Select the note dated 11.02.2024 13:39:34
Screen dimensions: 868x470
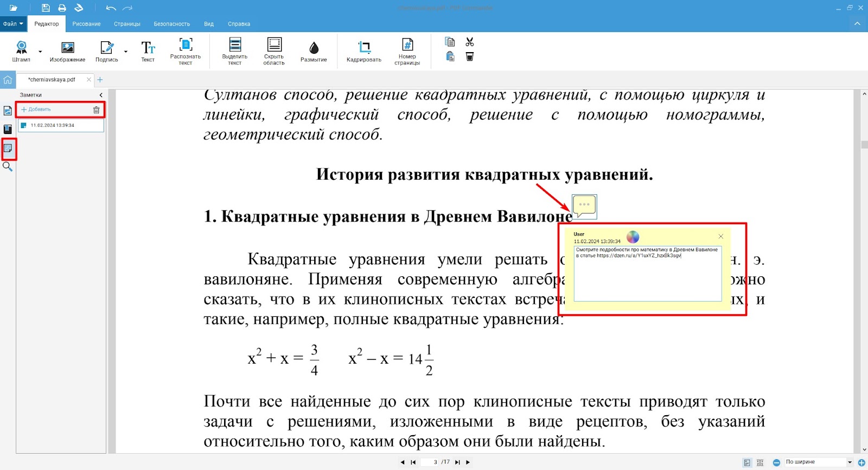click(61, 125)
